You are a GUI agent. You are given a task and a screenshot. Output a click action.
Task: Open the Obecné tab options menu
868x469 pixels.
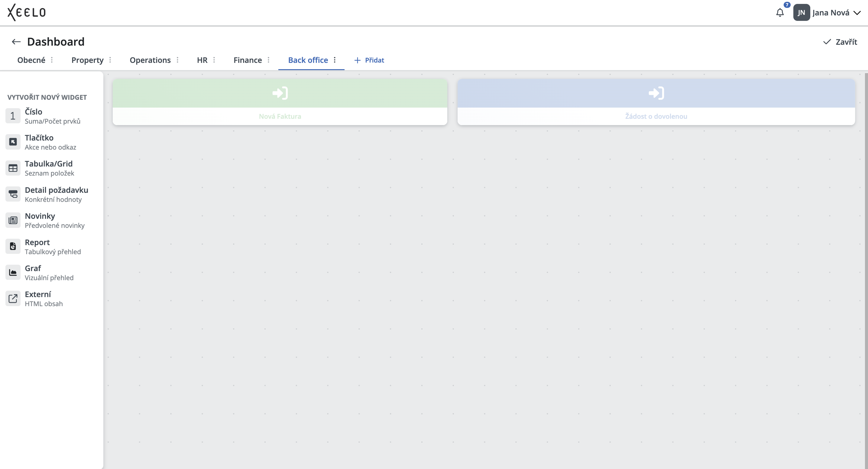(x=52, y=60)
